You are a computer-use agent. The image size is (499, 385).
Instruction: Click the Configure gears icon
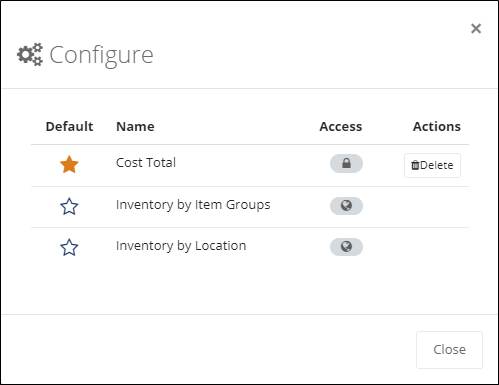30,54
